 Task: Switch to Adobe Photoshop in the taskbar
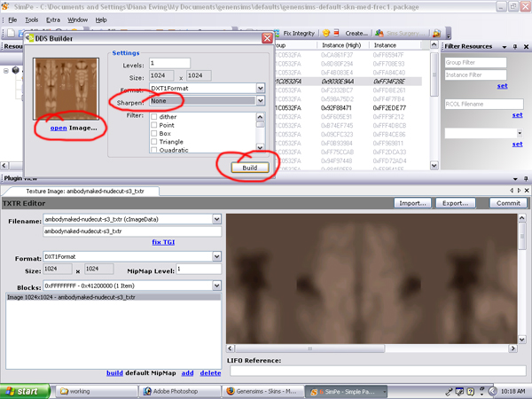[x=180, y=391]
